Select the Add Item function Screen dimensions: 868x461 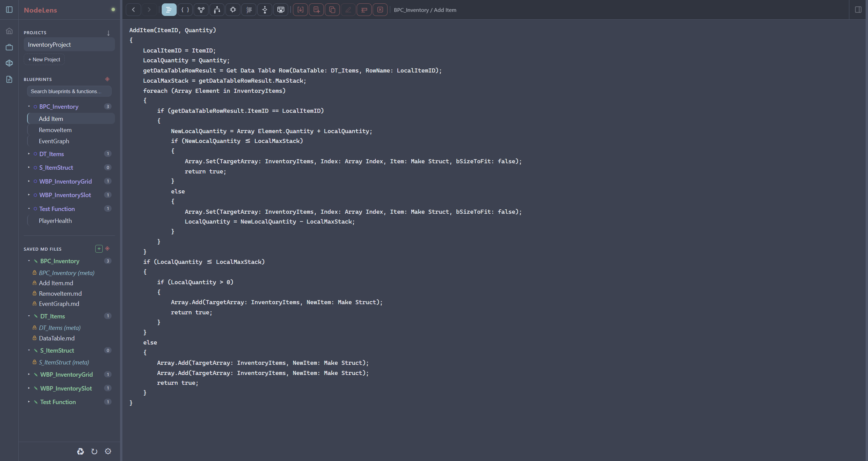[x=71, y=119]
